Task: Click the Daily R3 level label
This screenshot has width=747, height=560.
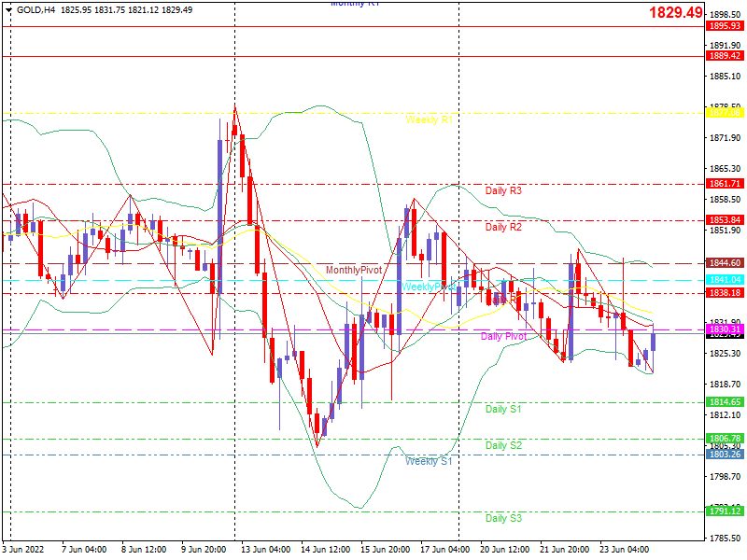Action: point(503,191)
